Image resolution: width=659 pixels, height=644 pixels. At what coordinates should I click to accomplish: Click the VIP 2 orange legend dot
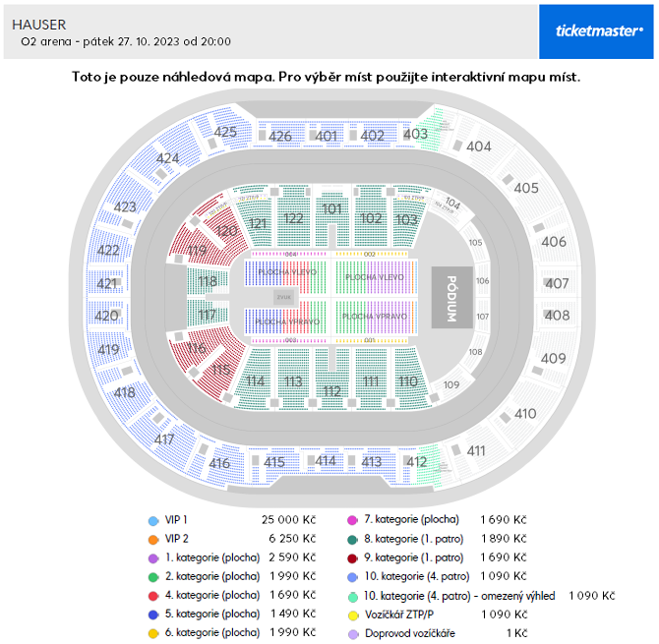pyautogui.click(x=153, y=540)
